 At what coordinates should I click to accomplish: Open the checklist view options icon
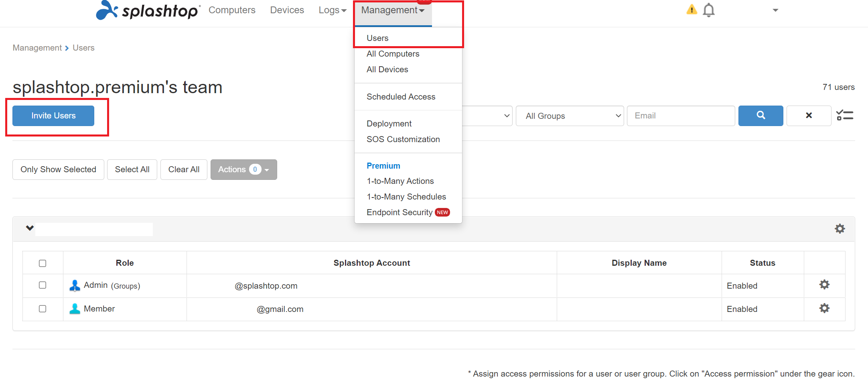(x=845, y=116)
